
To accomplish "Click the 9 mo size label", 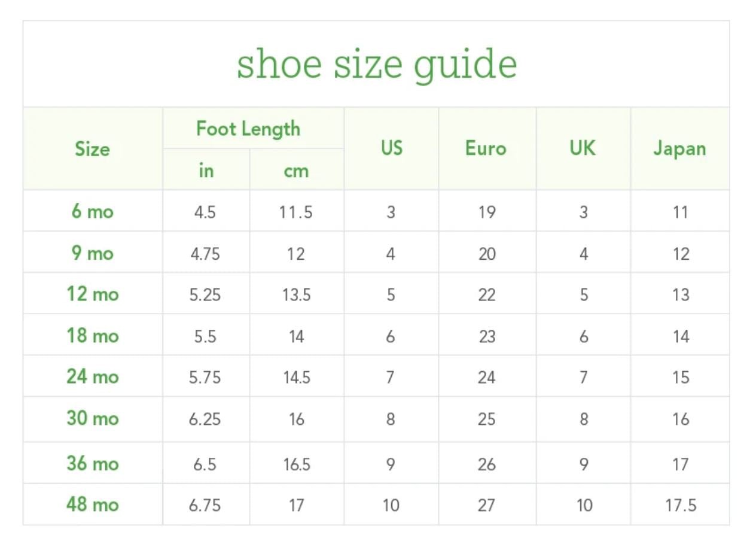I will click(x=92, y=253).
